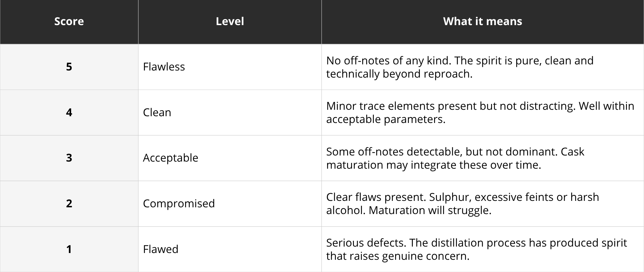The image size is (644, 272).
Task: Click the Clean level cell
Action: pos(230,112)
